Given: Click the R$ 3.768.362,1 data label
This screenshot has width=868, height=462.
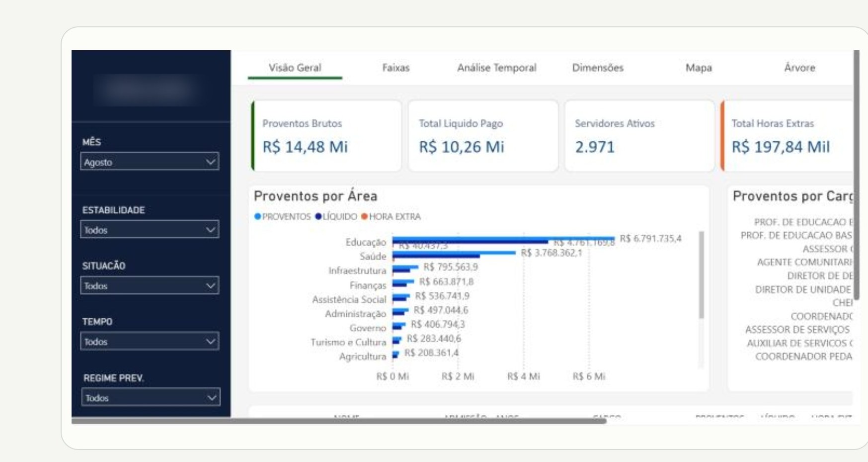Looking at the screenshot, I should point(551,253).
